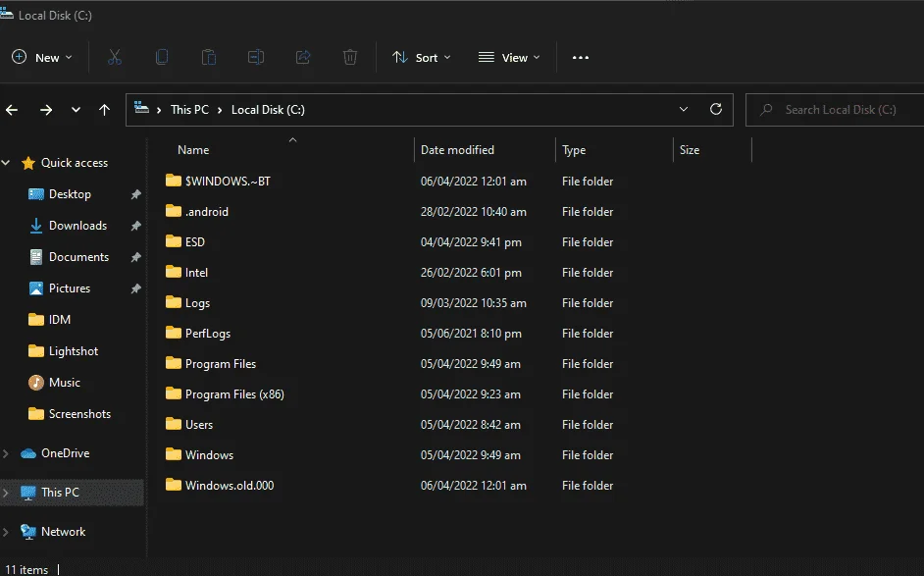Click the folder icon of Users

174,424
